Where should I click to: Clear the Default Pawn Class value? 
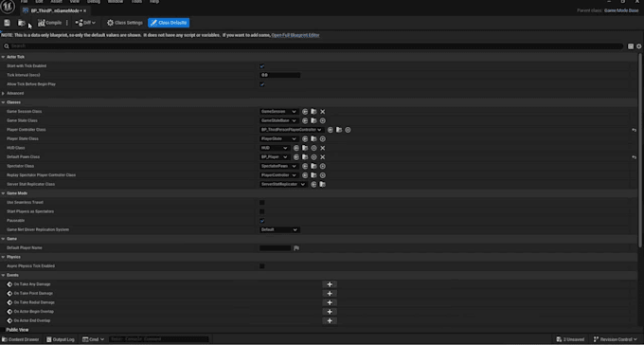pyautogui.click(x=322, y=157)
